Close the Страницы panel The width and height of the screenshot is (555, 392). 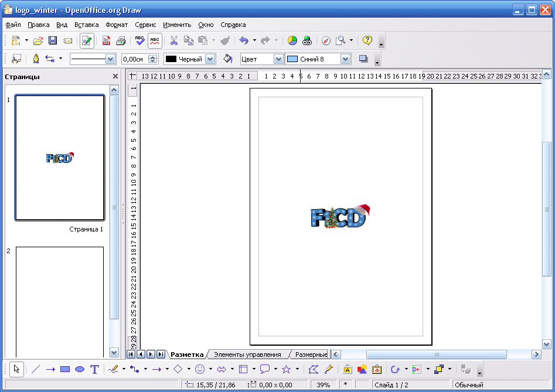pos(115,76)
